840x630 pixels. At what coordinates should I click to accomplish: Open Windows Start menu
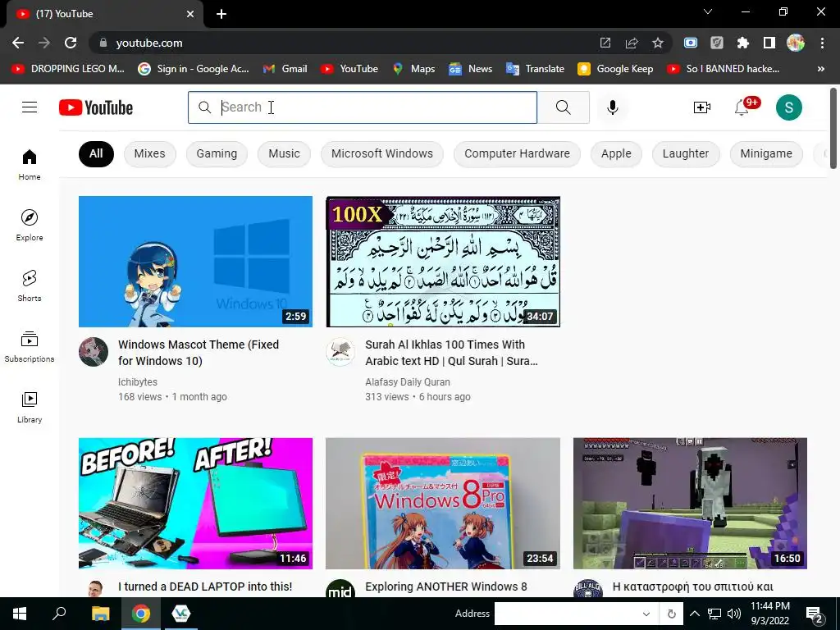pyautogui.click(x=20, y=614)
